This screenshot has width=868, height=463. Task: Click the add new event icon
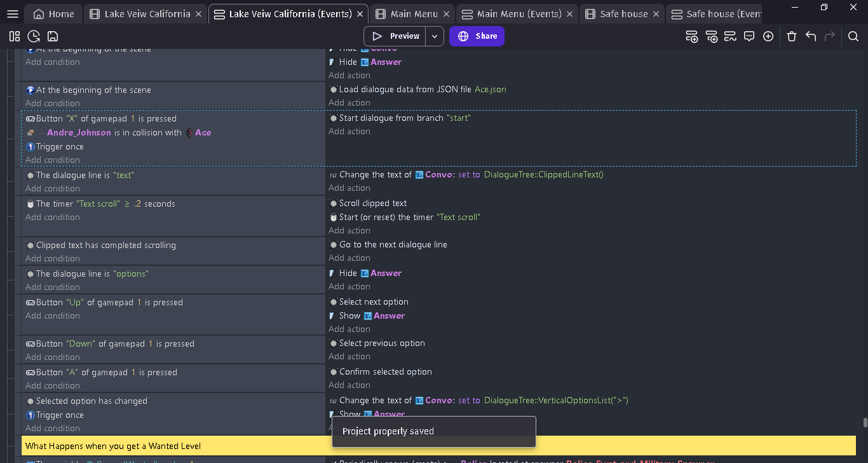pos(692,36)
